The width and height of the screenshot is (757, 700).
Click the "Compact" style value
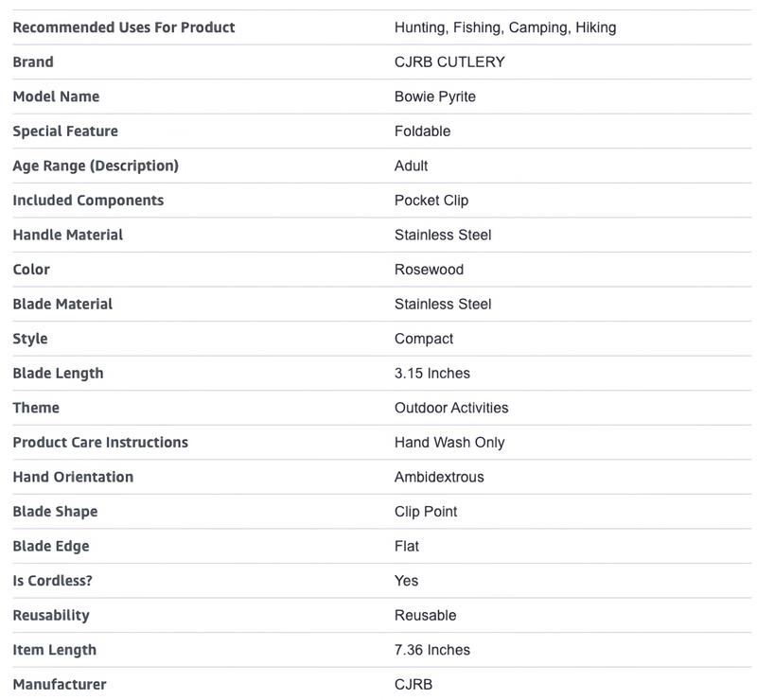click(423, 339)
